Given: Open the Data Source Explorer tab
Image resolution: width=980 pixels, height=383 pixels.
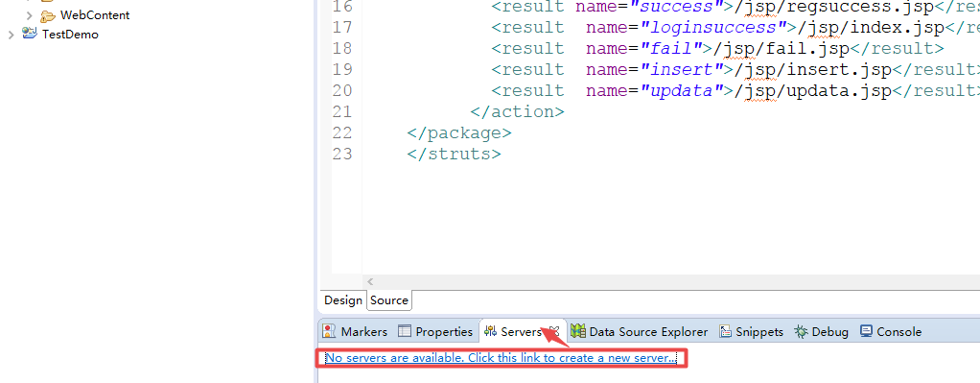Looking at the screenshot, I should point(640,332).
